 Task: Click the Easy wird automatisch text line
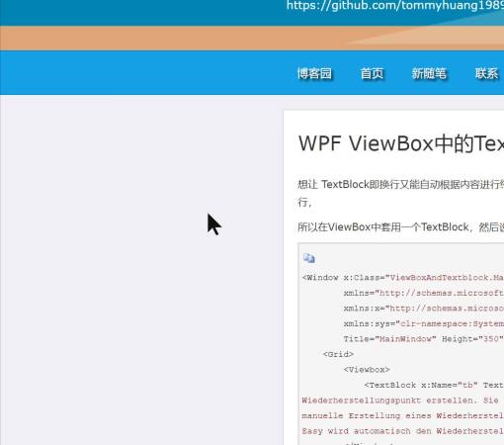tap(402, 431)
